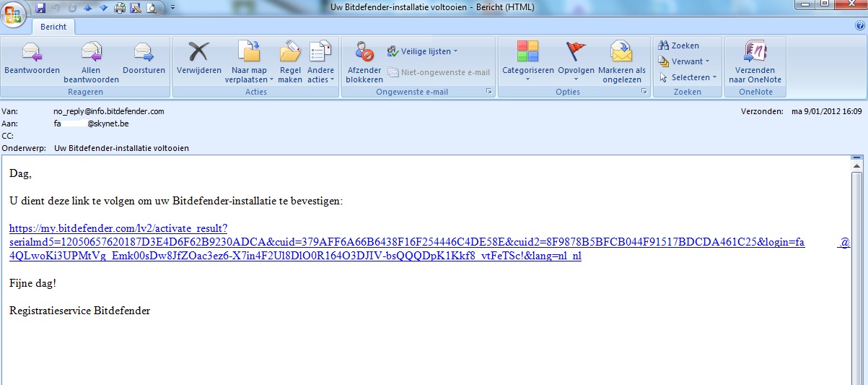The width and height of the screenshot is (868, 385).
Task: Open Andere acties dropdown
Action: coord(320,61)
